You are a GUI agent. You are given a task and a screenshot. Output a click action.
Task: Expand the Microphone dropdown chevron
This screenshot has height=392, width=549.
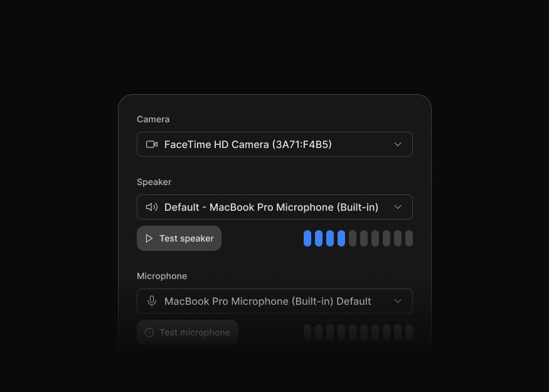point(398,301)
